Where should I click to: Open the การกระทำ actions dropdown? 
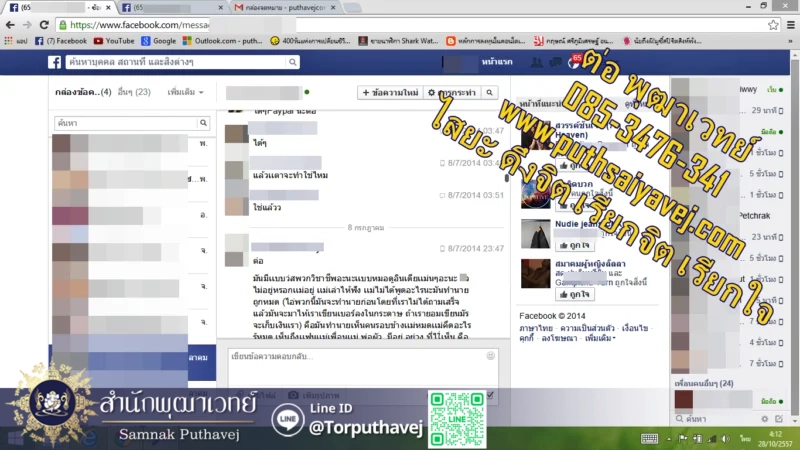452,92
